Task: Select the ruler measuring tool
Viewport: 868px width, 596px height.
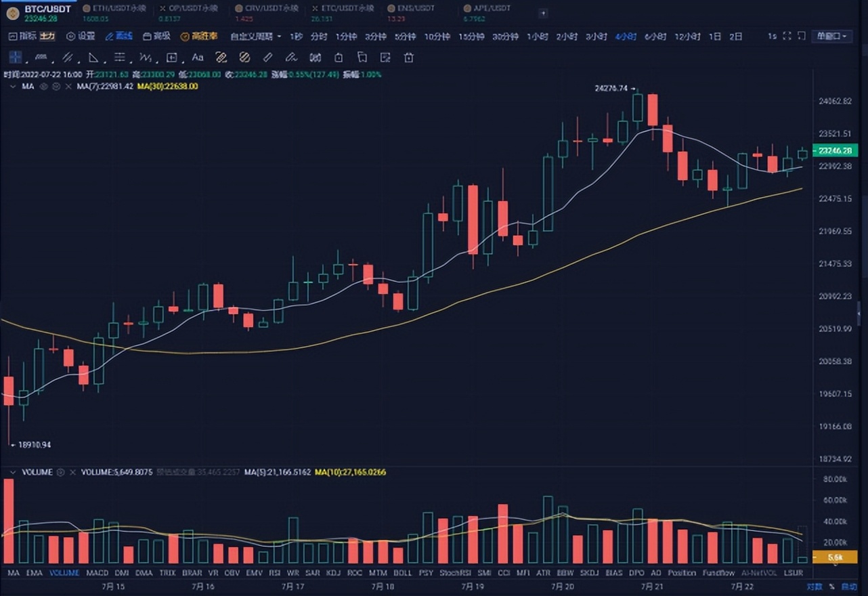Action: (267, 58)
